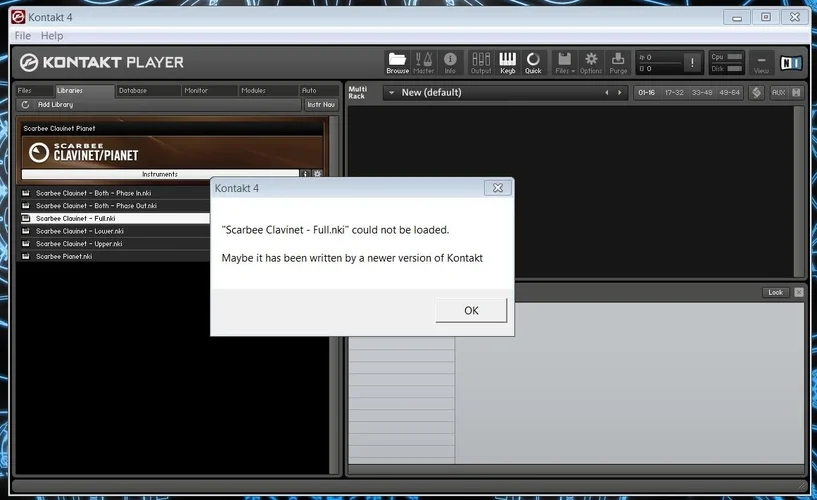Select rack page 01-16
This screenshot has height=500, width=817.
point(647,93)
